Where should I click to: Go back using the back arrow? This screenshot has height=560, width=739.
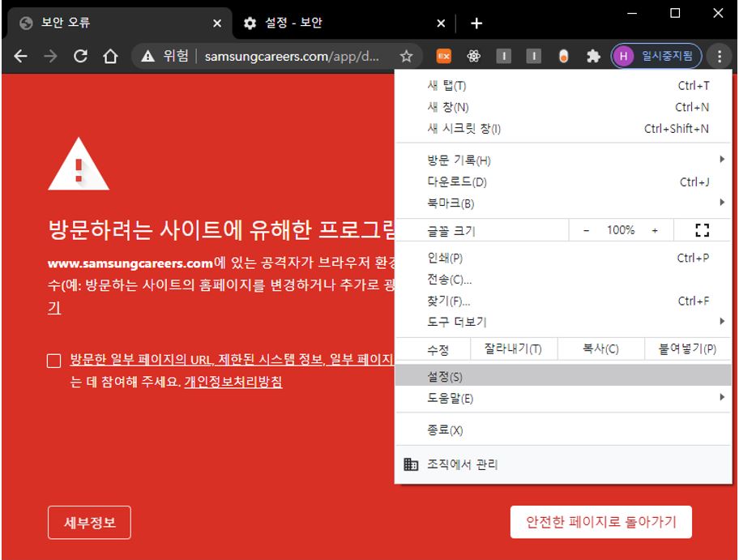[x=21, y=57]
